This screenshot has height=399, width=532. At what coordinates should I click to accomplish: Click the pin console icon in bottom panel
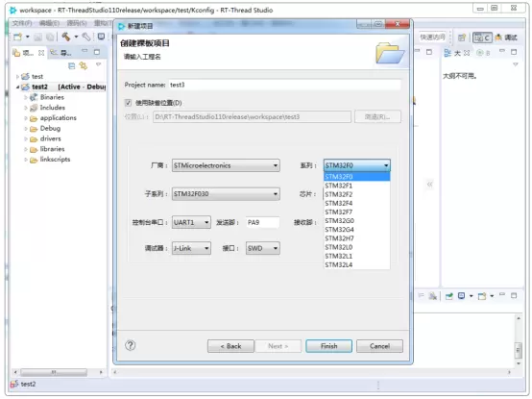tap(448, 296)
